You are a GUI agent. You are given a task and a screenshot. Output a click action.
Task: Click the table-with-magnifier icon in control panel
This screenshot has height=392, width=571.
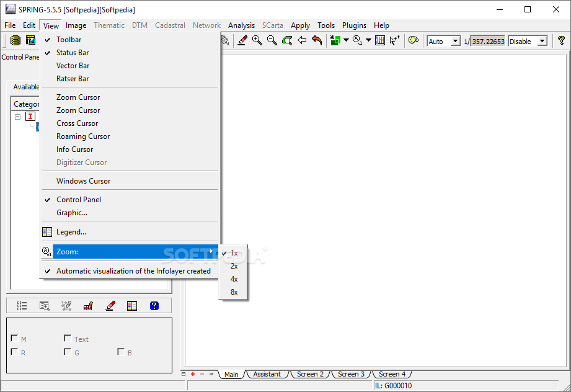coord(45,306)
